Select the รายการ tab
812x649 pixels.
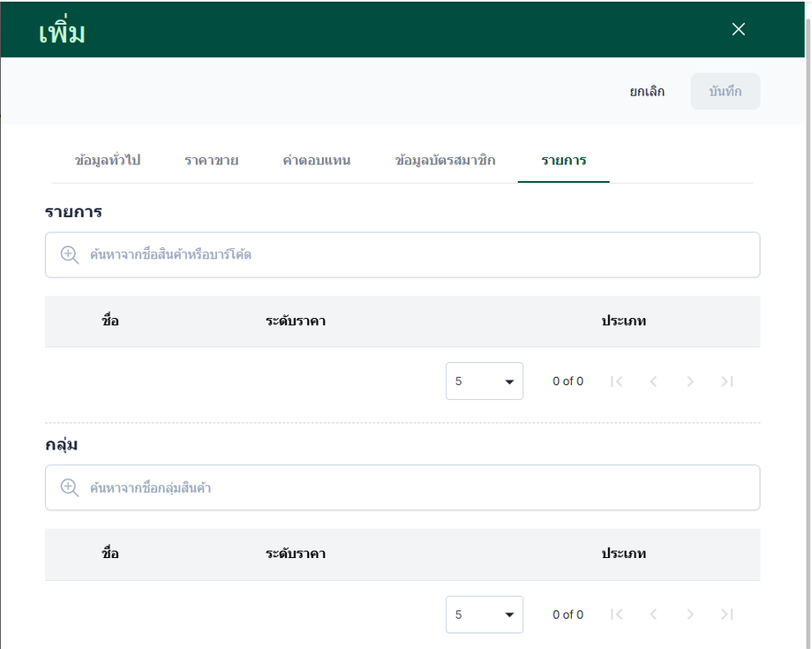point(563,161)
